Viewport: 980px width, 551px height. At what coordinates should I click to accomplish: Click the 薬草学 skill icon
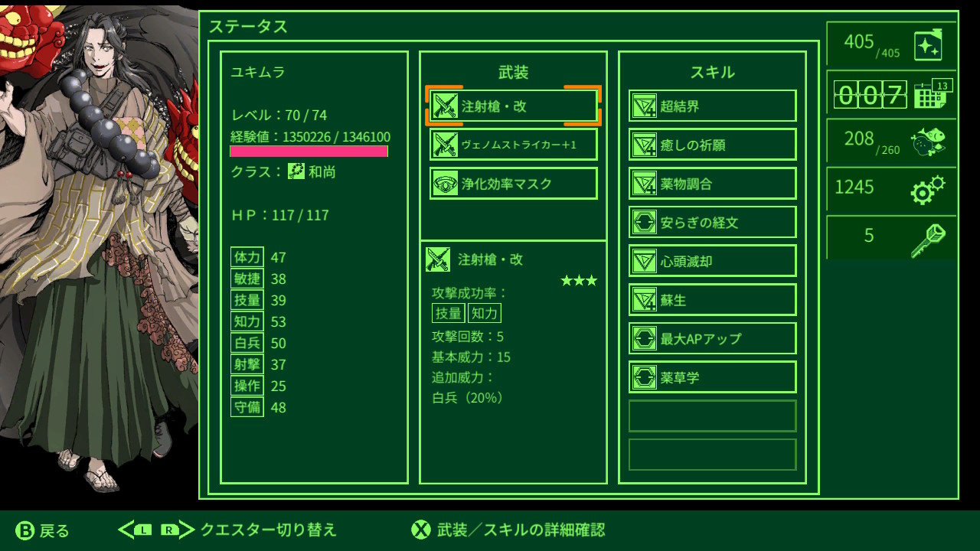[644, 377]
